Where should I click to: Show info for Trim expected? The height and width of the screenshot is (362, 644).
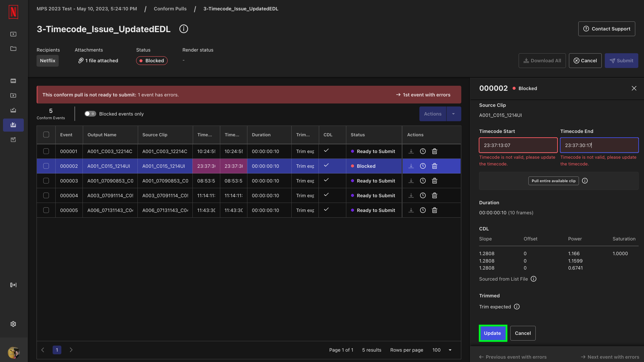coord(517,307)
